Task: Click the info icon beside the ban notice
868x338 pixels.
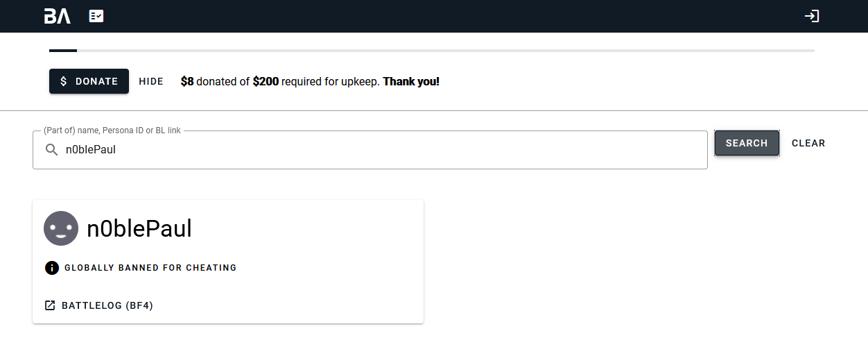Action: (x=51, y=268)
